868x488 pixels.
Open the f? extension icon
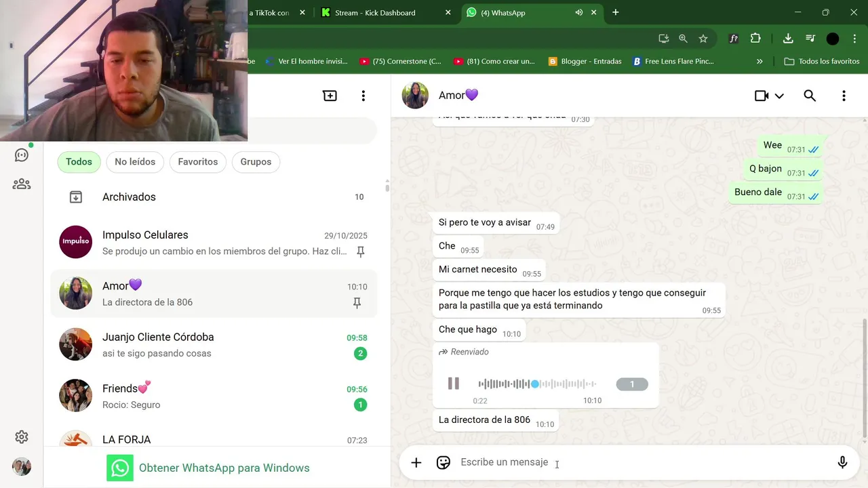[x=734, y=39]
